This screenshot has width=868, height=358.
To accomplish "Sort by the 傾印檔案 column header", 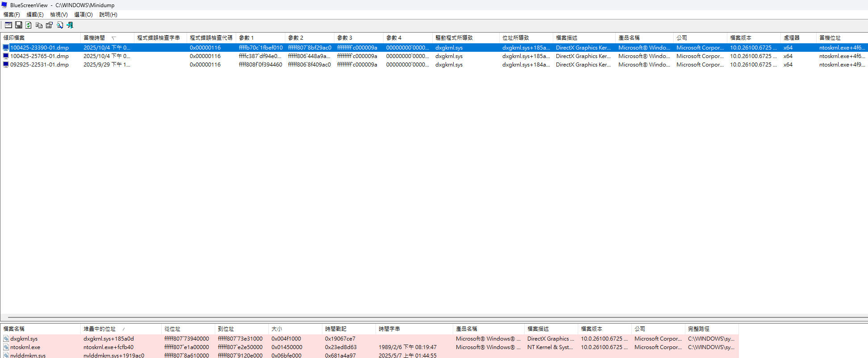I will [x=40, y=37].
